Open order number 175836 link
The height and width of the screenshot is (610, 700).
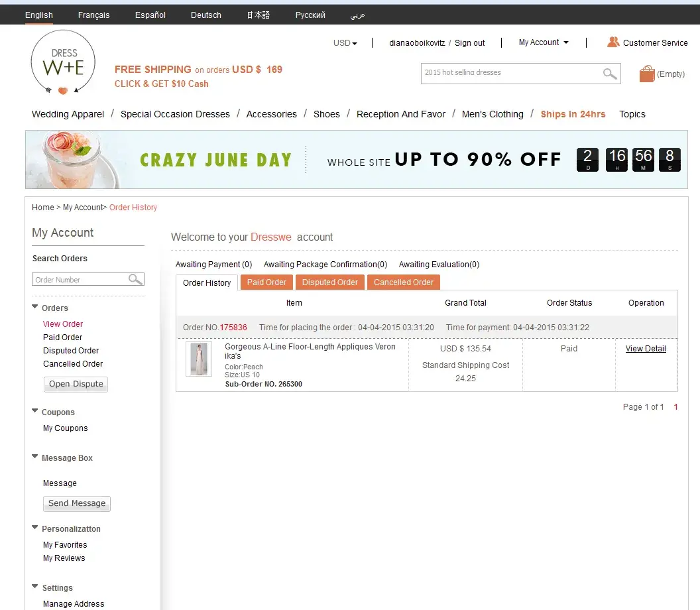click(233, 328)
